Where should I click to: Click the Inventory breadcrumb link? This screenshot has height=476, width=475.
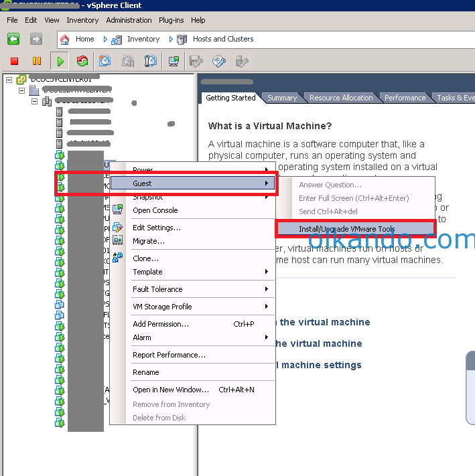tap(143, 39)
